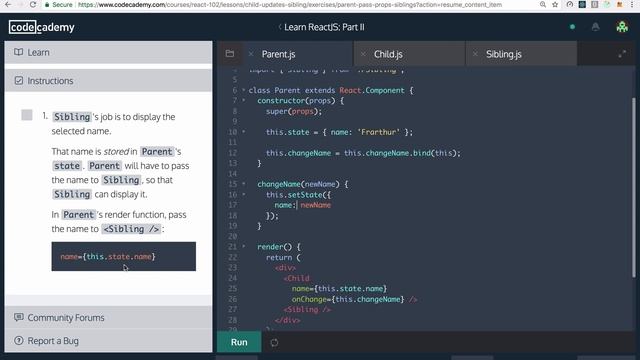Click the code editor vertical scrollbar
Image resolution: width=640 pixels, height=360 pixels.
tap(633, 188)
